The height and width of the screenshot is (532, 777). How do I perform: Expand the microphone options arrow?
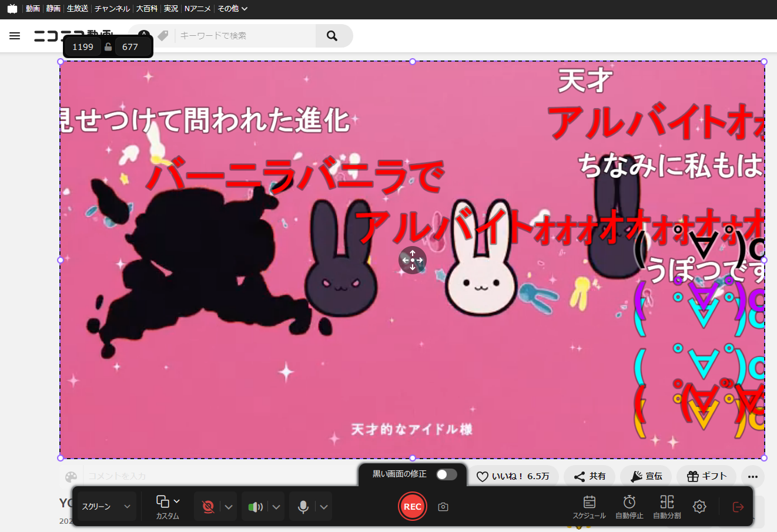coord(324,507)
